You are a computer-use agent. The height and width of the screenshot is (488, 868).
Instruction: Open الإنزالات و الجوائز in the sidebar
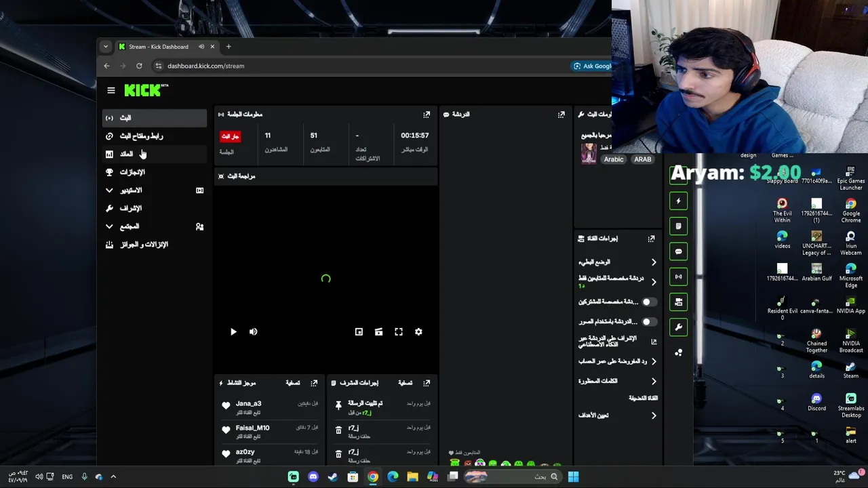click(155, 245)
